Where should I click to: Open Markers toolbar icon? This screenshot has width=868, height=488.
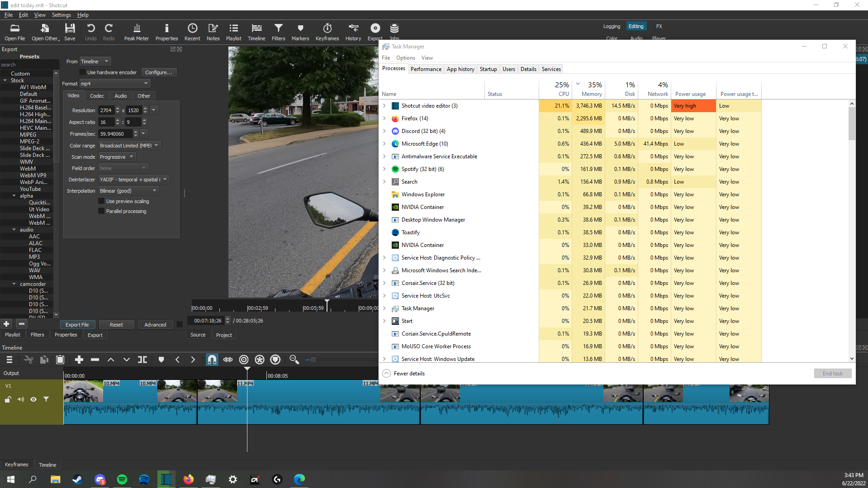[300, 32]
